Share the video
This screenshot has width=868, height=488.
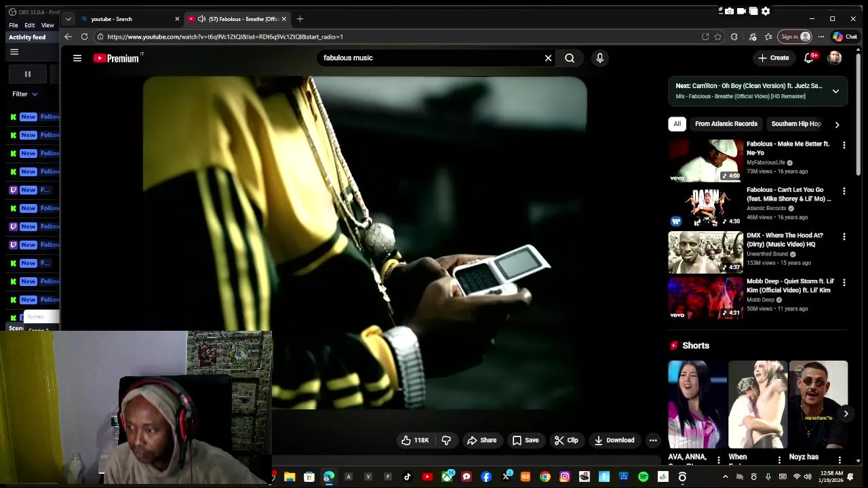[x=482, y=441]
